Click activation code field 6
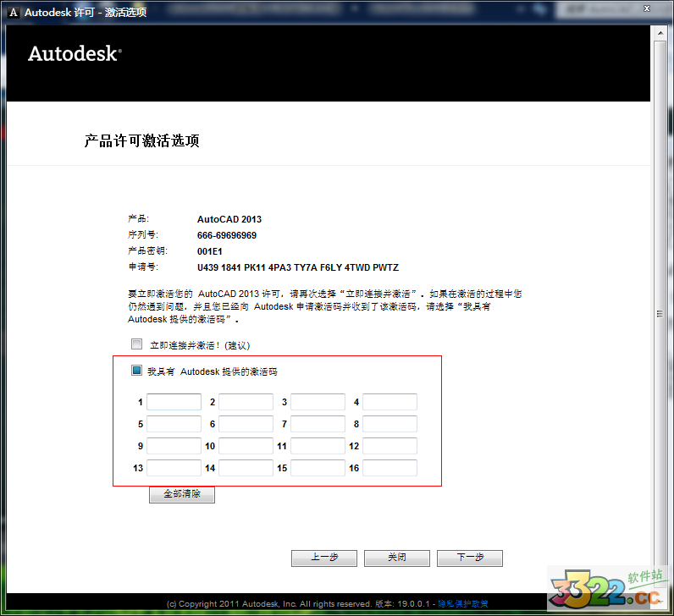Screen dimensions: 674x616 [246, 424]
